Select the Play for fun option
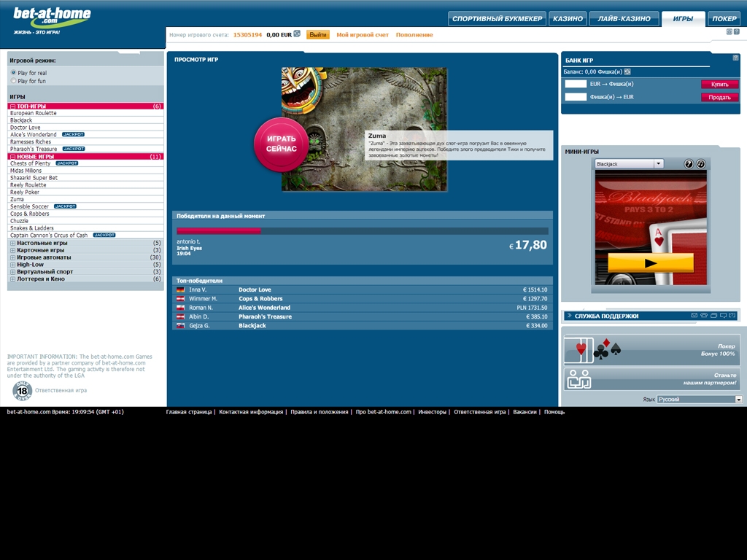 click(x=14, y=81)
